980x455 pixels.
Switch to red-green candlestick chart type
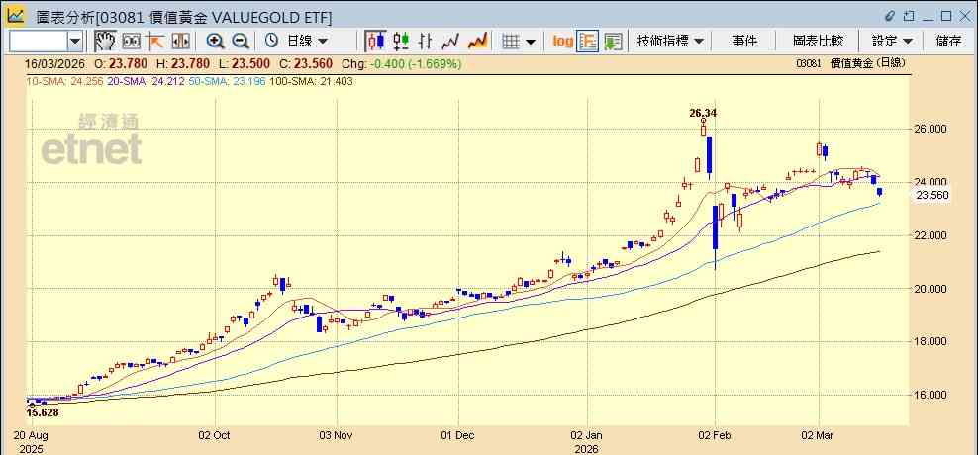401,42
